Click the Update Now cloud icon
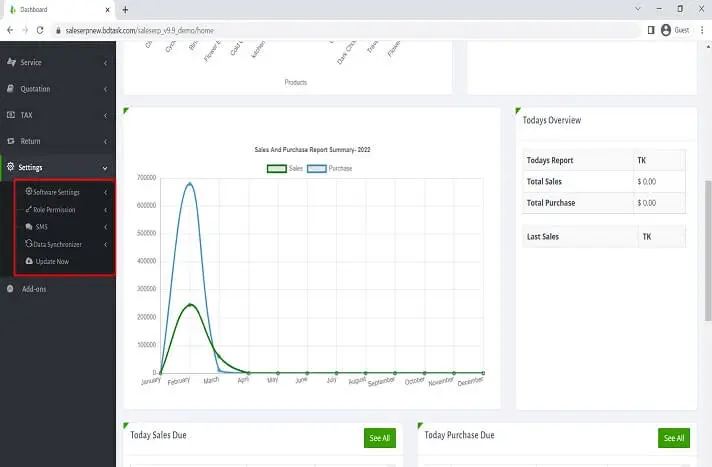 [x=29, y=261]
